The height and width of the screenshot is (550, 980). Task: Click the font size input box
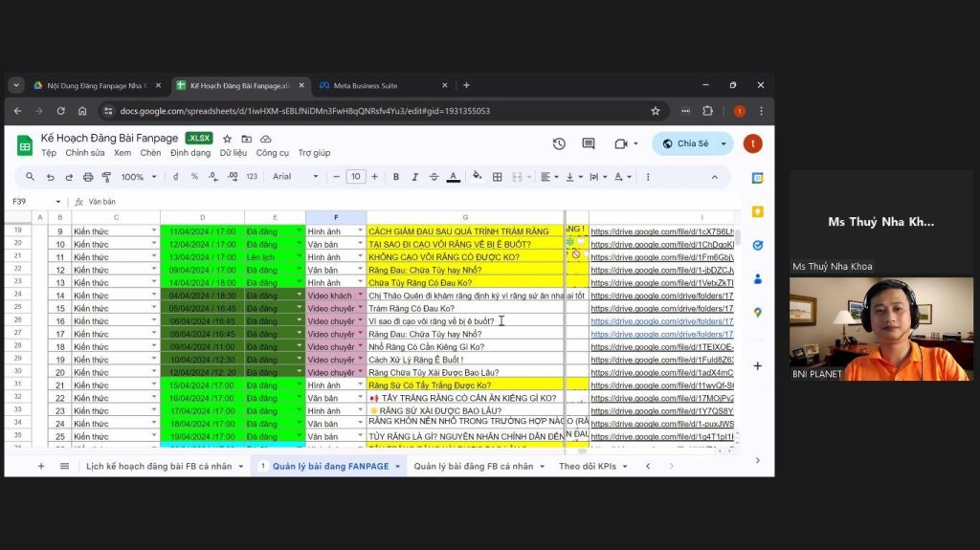(356, 177)
